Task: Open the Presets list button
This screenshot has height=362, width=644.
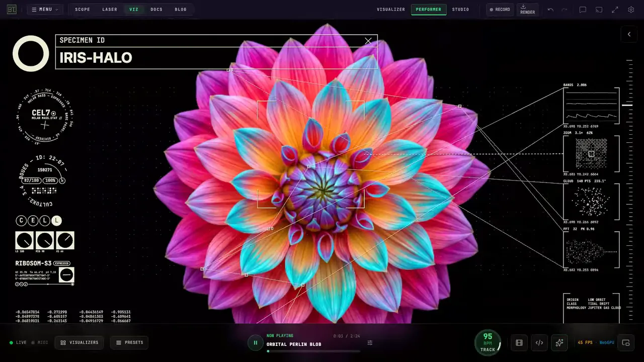Action: [129, 343]
